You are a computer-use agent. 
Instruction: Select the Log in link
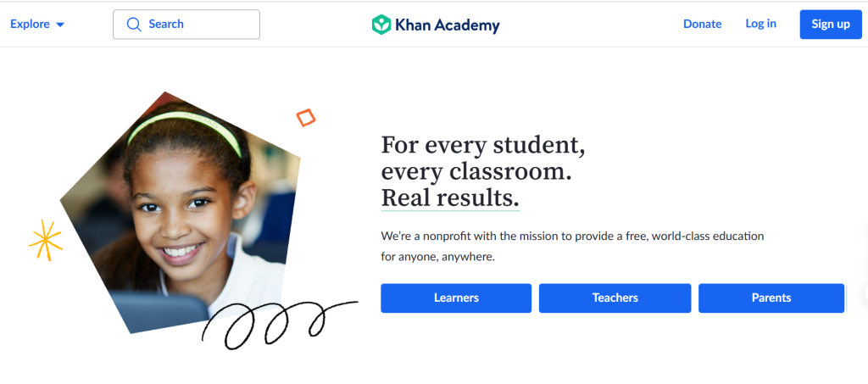[760, 24]
